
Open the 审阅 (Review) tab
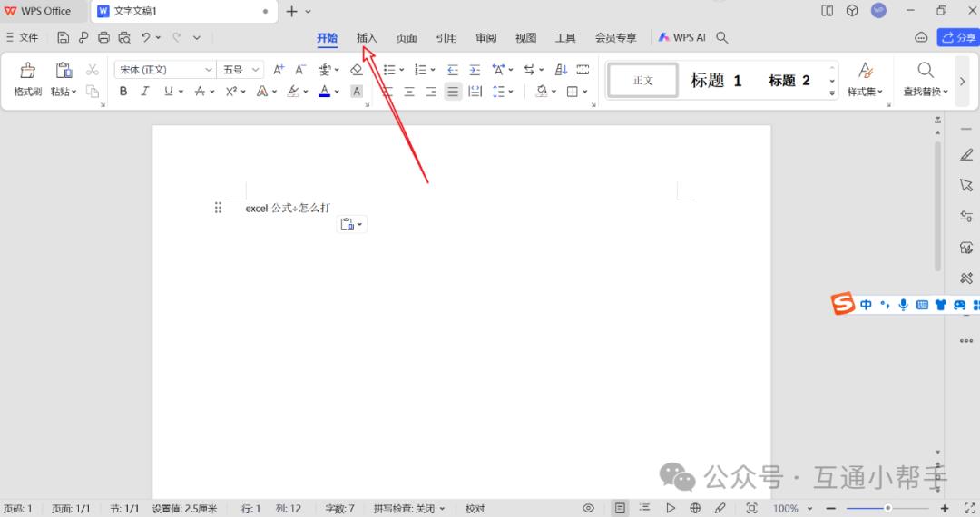pos(485,37)
